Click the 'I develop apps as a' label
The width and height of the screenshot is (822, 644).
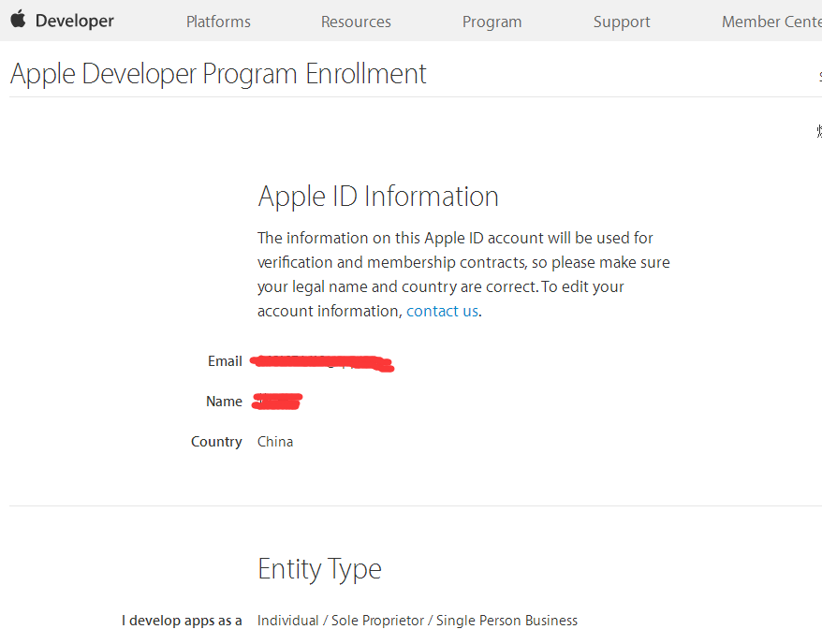tap(182, 621)
